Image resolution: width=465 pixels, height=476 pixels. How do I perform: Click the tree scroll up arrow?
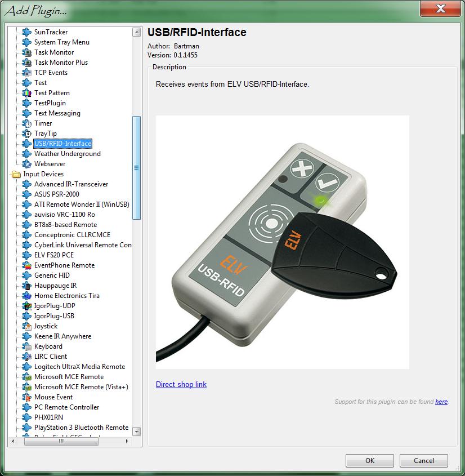click(137, 32)
